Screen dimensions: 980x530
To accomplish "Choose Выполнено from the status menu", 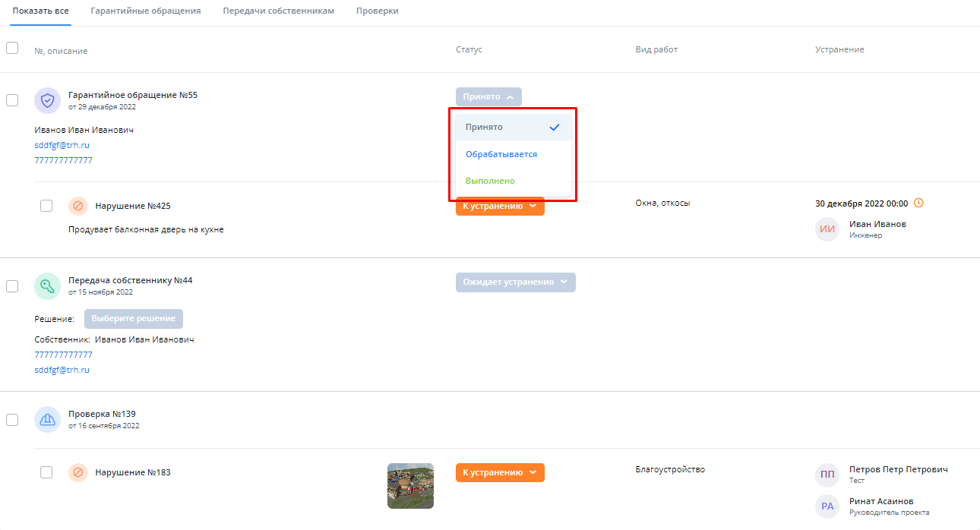I will tap(490, 181).
